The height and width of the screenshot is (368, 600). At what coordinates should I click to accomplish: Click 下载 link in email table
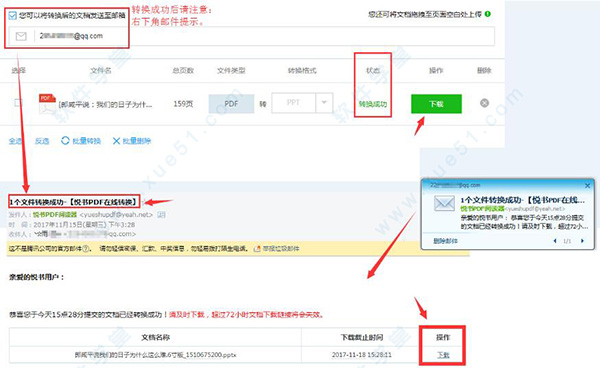coord(443,355)
